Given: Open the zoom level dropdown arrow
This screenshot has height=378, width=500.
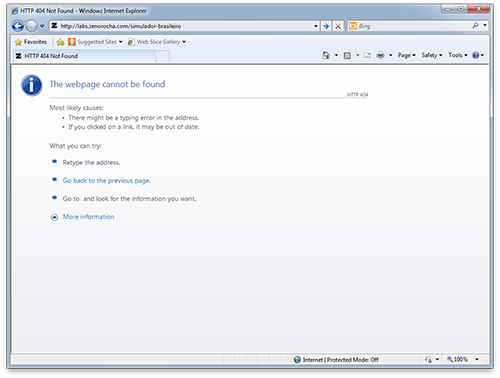Looking at the screenshot, I should (477, 359).
